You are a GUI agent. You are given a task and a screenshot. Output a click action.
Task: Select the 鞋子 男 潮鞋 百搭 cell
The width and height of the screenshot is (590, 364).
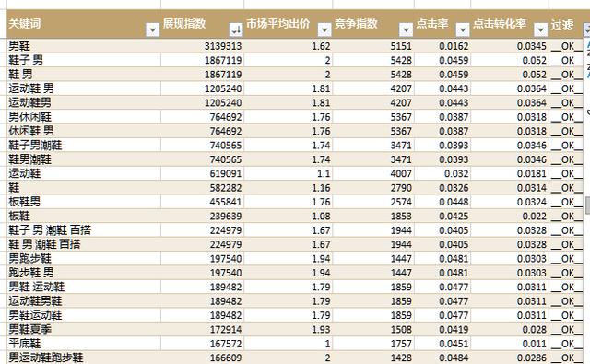pyautogui.click(x=84, y=229)
